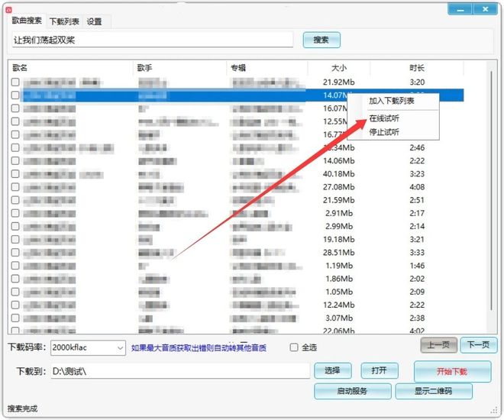Click the red app icon in title bar
This screenshot has width=504, height=420.
tap(9, 10)
